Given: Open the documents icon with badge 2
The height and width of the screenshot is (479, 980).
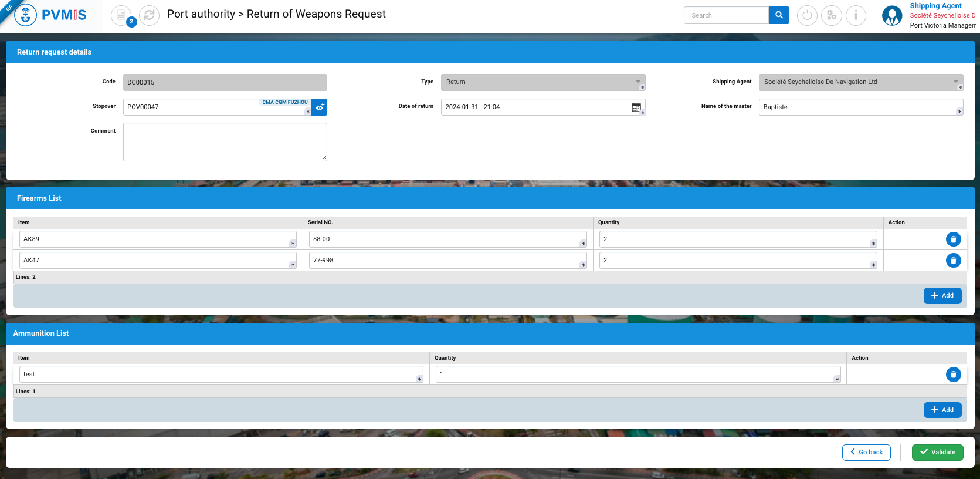Looking at the screenshot, I should tap(121, 15).
